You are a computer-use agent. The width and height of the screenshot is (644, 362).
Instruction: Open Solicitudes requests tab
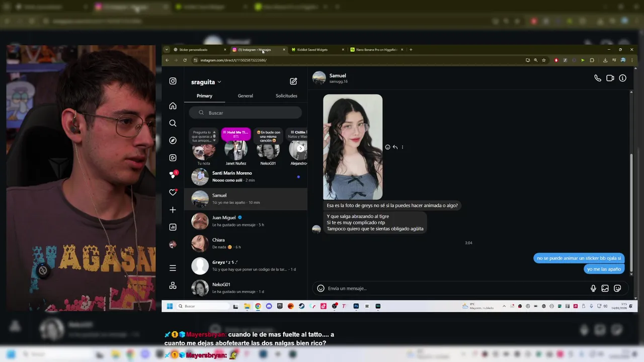286,96
